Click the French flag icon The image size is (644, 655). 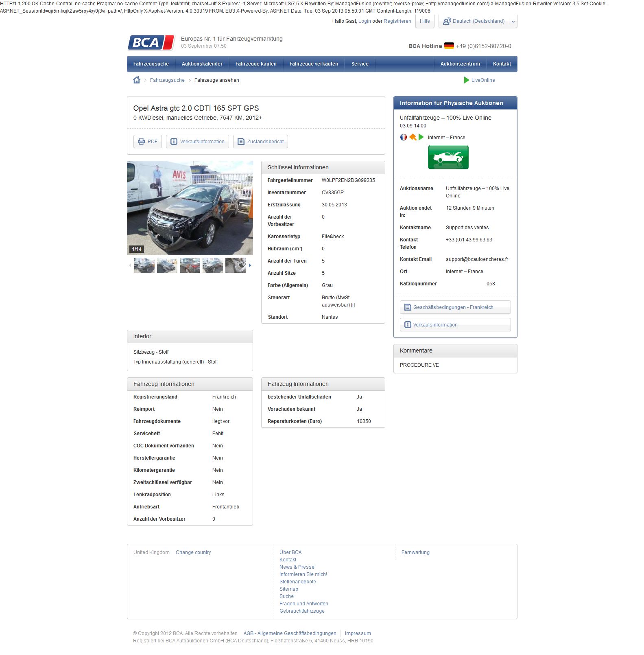[403, 137]
